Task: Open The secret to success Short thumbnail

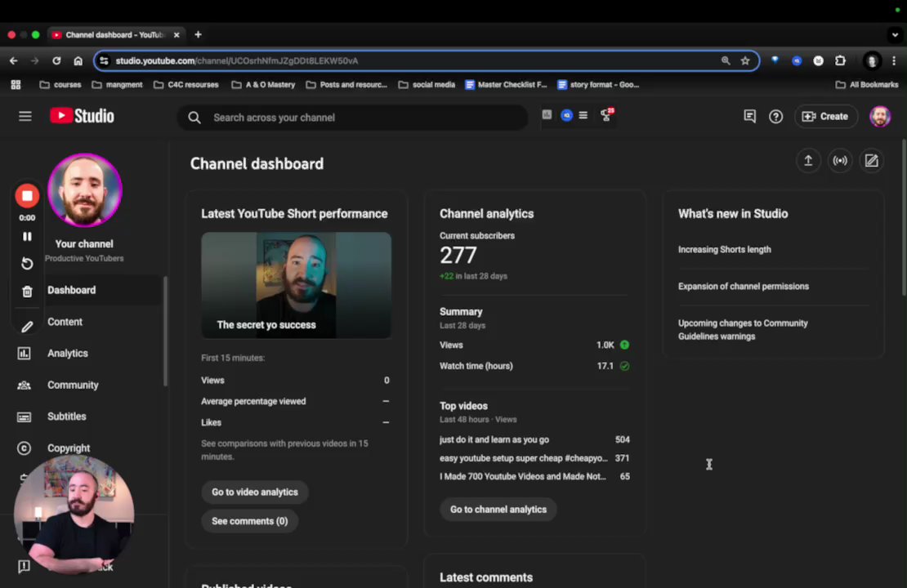Action: [x=296, y=285]
